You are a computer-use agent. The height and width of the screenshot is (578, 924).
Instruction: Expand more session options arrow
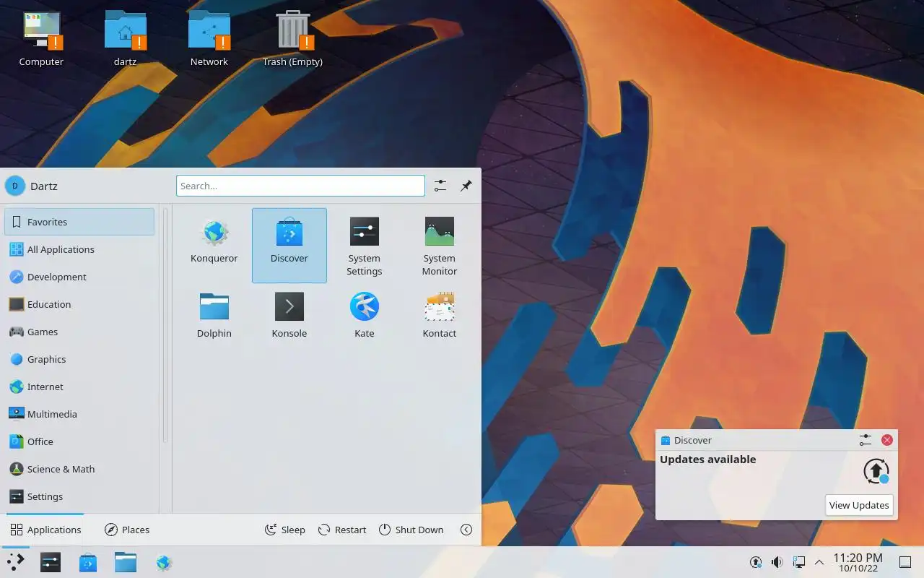click(x=466, y=530)
